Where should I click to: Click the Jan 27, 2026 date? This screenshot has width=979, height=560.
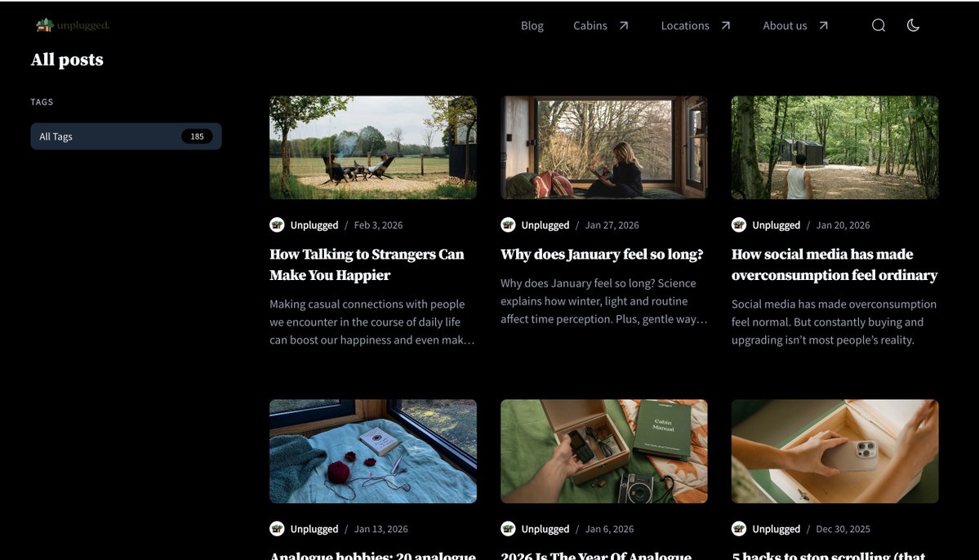tap(612, 224)
